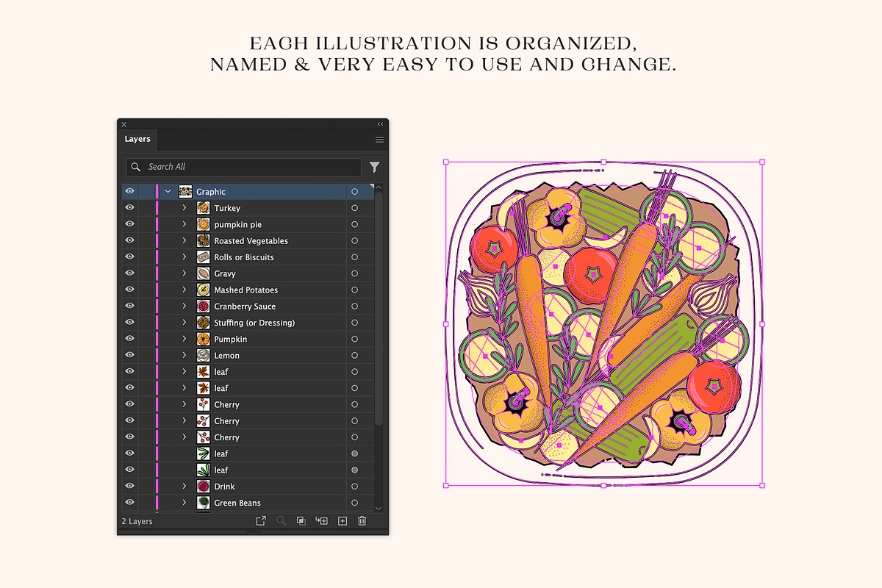Select the Lemon row name
This screenshot has height=588, width=882.
(227, 355)
